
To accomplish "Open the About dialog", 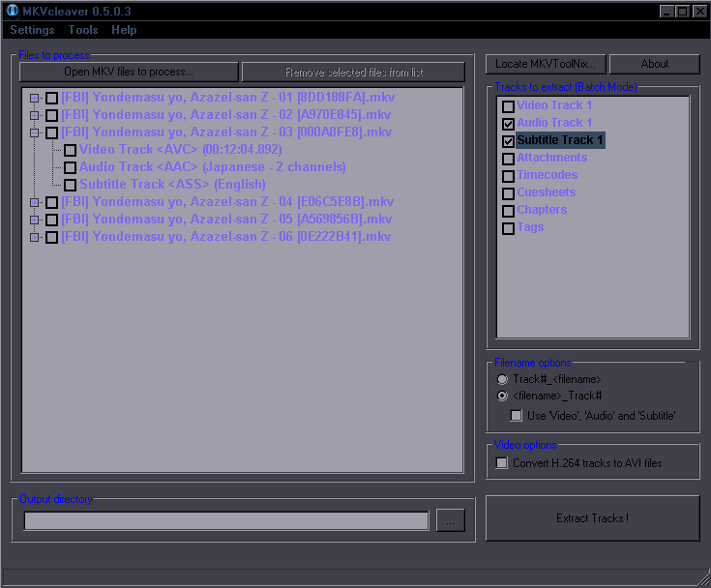I will (655, 64).
